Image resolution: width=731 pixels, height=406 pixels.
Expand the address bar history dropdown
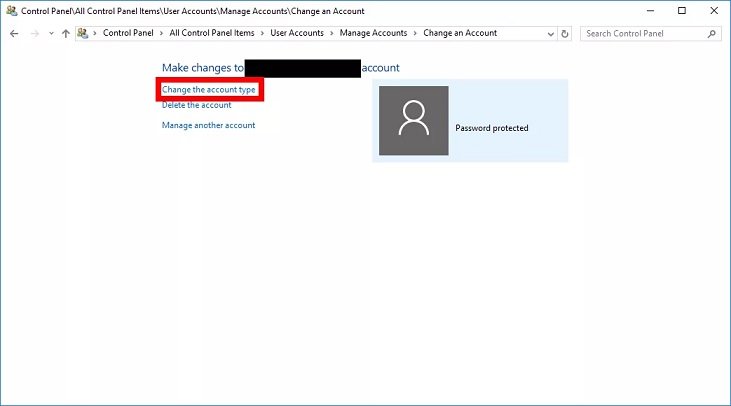(548, 33)
